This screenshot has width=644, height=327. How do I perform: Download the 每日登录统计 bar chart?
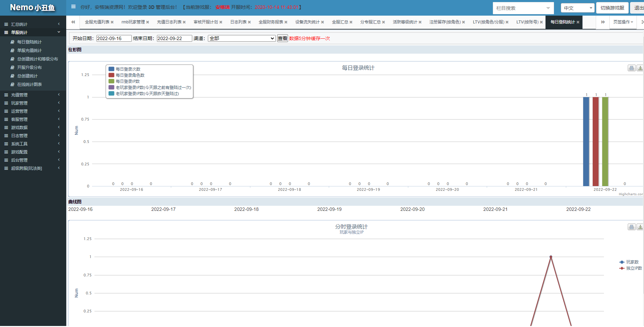[640, 68]
